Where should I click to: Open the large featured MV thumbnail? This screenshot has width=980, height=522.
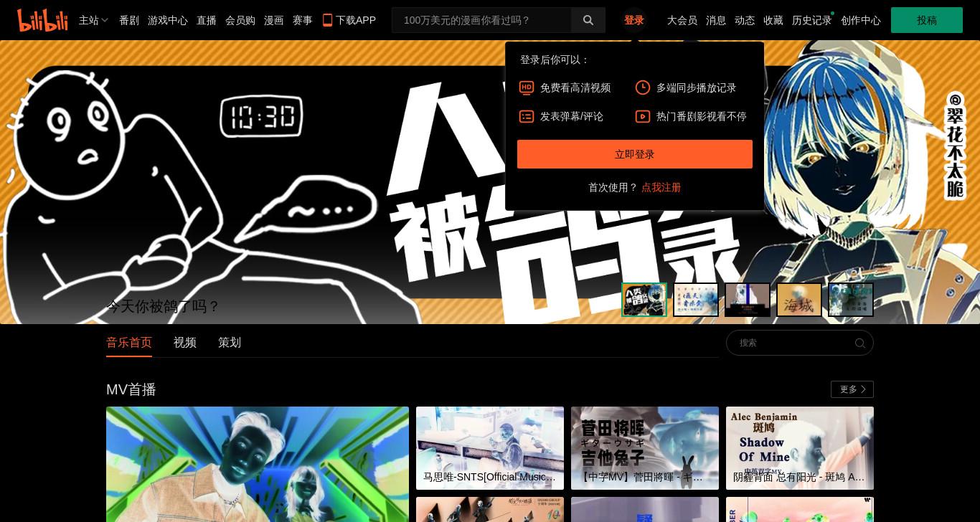tap(258, 464)
